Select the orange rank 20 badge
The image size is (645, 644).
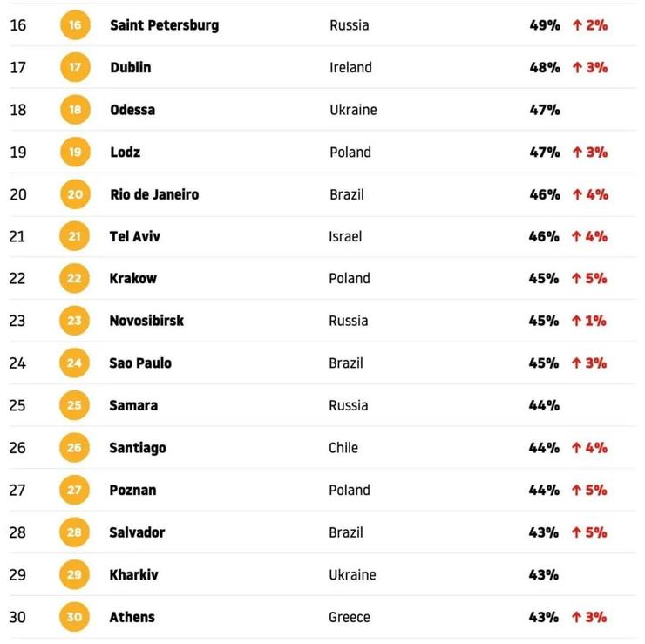(x=75, y=194)
